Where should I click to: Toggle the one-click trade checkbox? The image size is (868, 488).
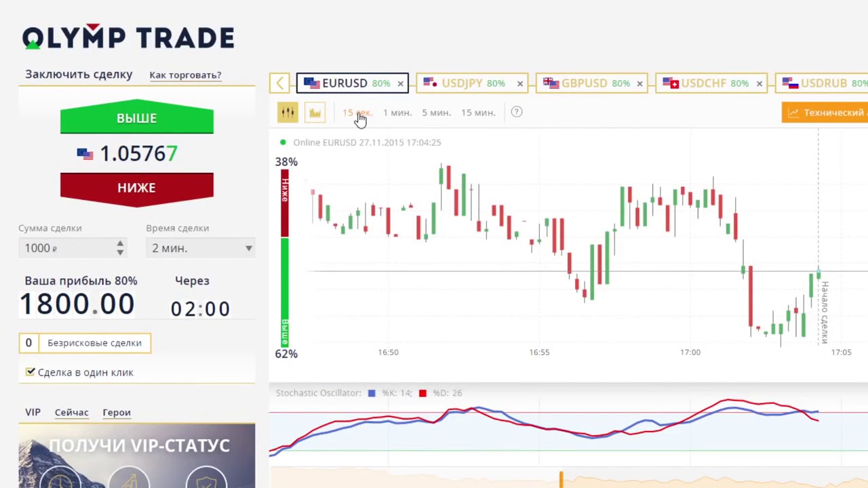click(x=31, y=372)
